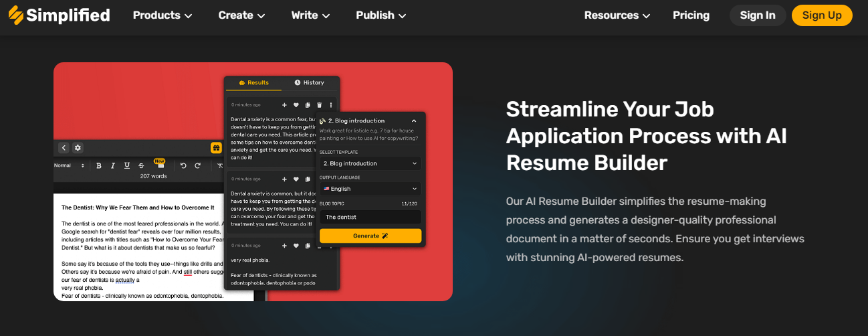
Task: Expand the Create menu
Action: pos(241,15)
